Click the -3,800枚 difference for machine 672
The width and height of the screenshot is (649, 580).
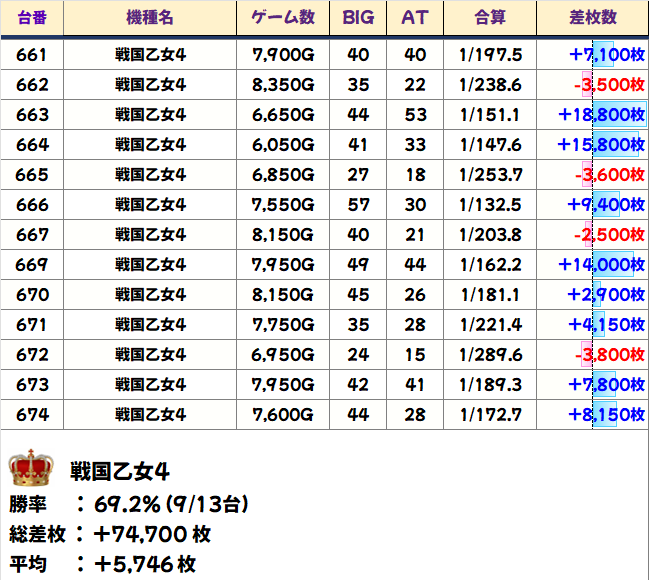(x=609, y=355)
